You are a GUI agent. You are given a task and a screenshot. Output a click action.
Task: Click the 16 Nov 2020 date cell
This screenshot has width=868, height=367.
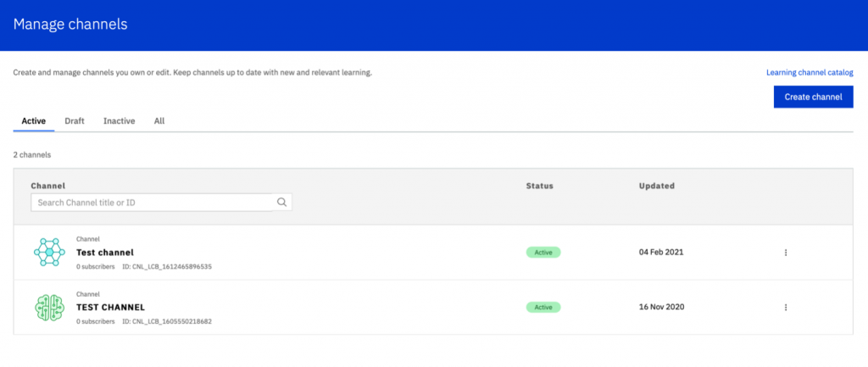pos(661,307)
